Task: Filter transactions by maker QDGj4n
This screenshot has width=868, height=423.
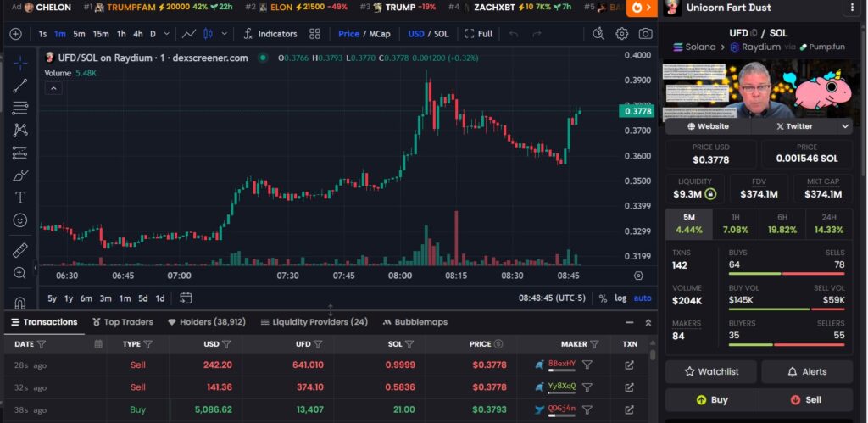Action: pyautogui.click(x=587, y=409)
